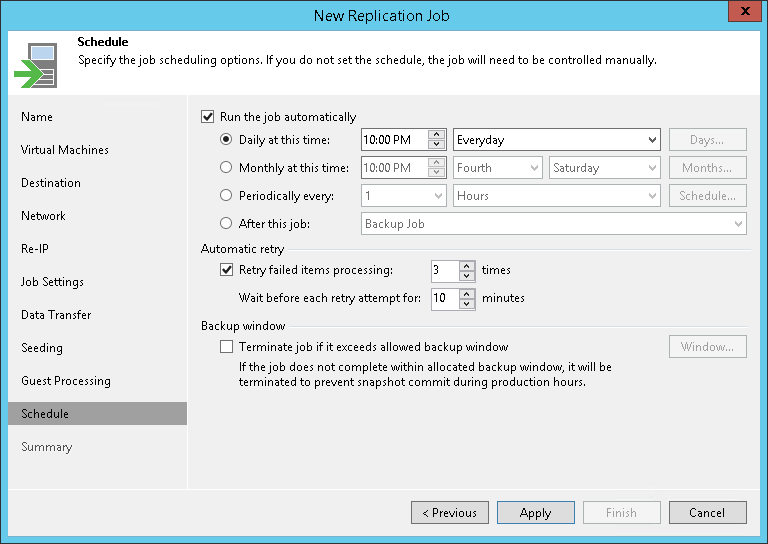Enable Terminate job if exceeds backup window
Viewport: 768px width, 544px height.
click(x=226, y=347)
